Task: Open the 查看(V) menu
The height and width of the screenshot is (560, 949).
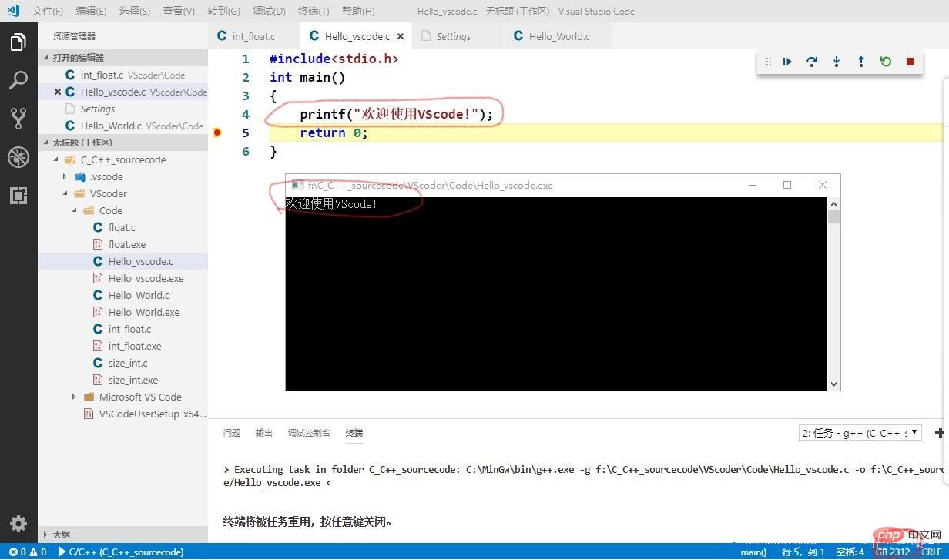Action: [179, 11]
